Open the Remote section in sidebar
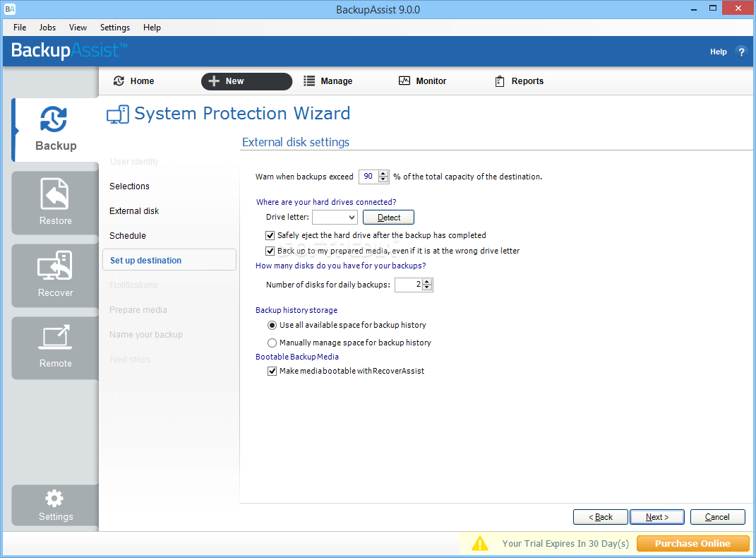Image resolution: width=756 pixels, height=558 pixels. click(56, 348)
